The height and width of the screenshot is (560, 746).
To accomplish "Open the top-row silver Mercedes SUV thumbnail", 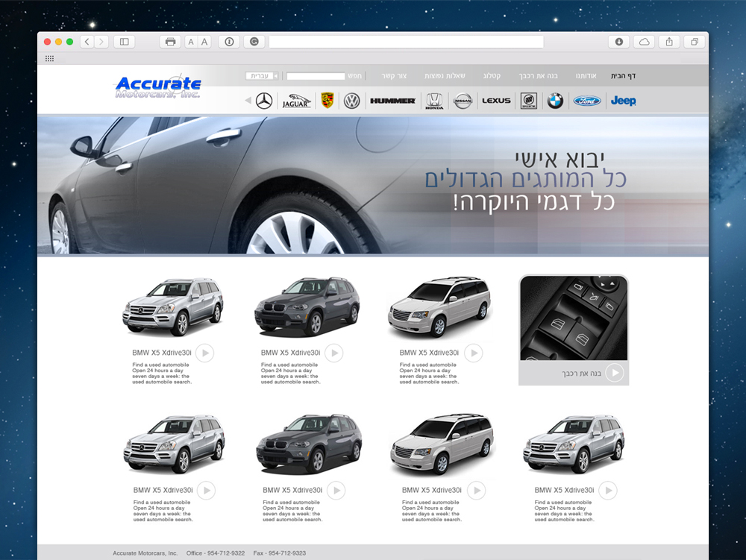I will click(x=173, y=307).
